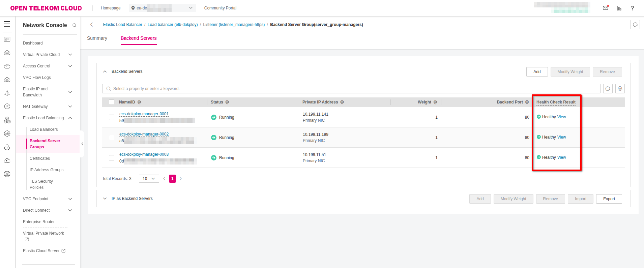The height and width of the screenshot is (268, 644).
Task: Expand the IP as Backend Servers section
Action: click(105, 199)
